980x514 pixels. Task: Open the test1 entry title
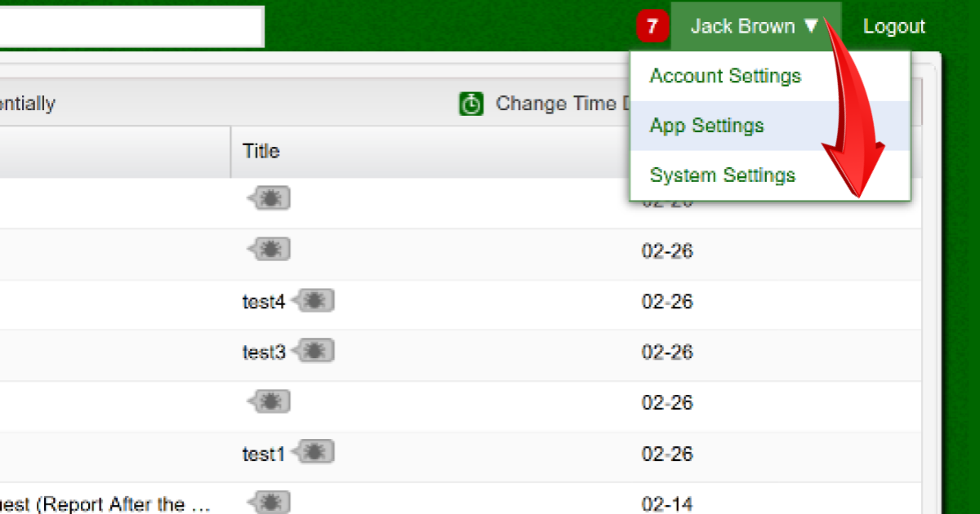[x=263, y=454]
